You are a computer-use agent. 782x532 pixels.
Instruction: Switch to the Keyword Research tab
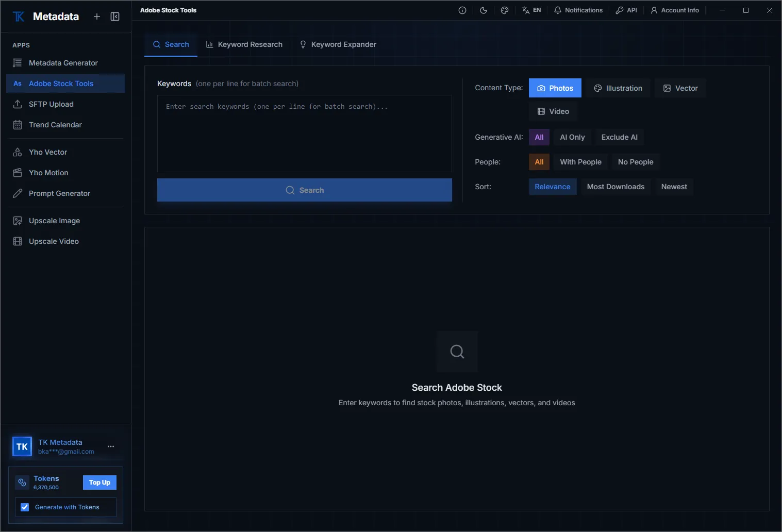pyautogui.click(x=244, y=44)
